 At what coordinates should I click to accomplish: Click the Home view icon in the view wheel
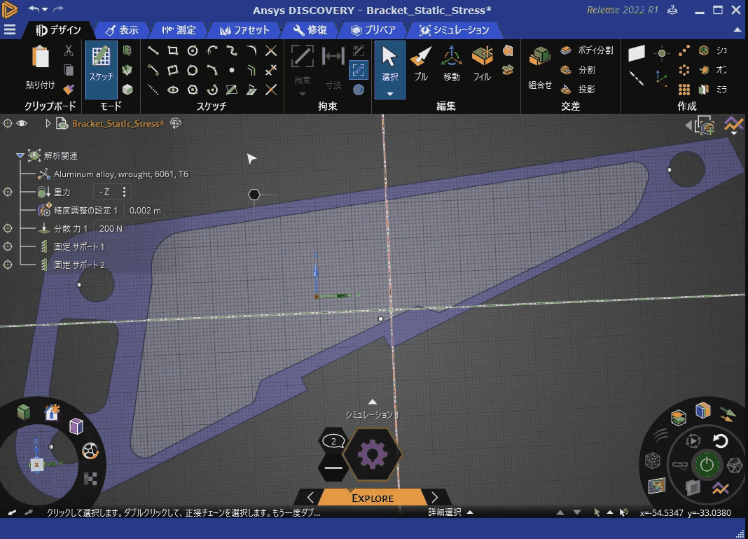52,411
